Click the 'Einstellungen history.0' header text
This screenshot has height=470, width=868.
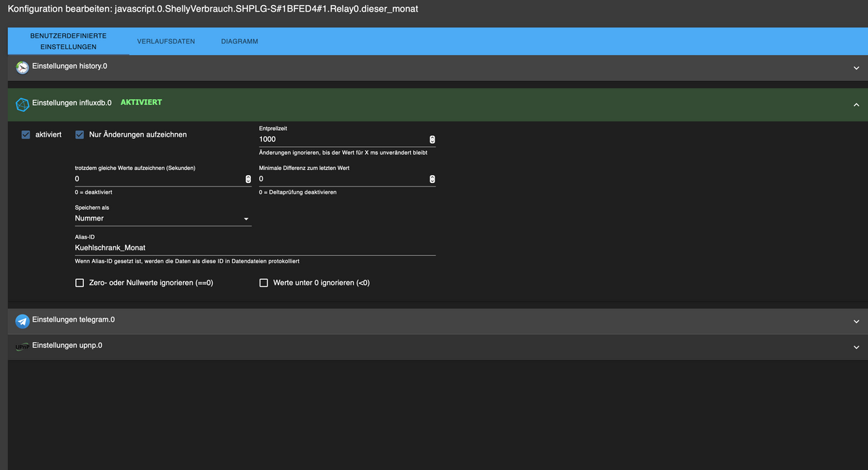70,66
